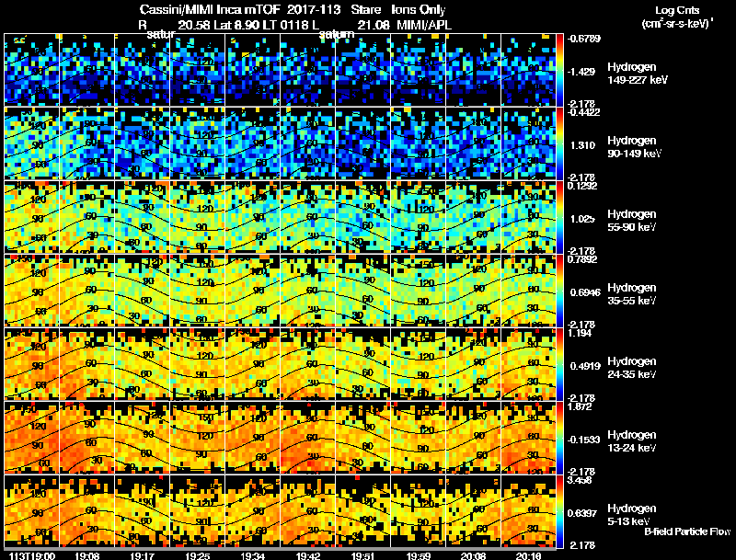Image resolution: width=736 pixels, height=560 pixels.
Task: Click the '-1.429' colorbar midpoint value
Action: tap(581, 72)
